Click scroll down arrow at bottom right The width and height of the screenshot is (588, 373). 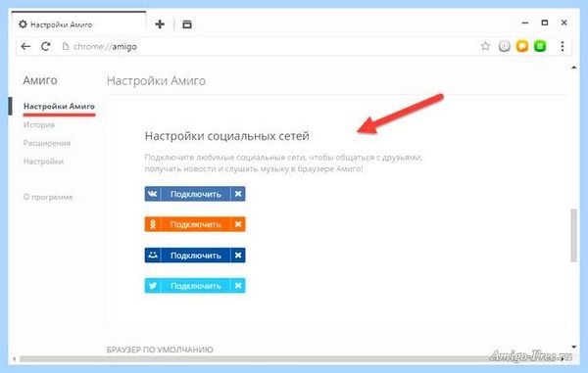(x=573, y=347)
